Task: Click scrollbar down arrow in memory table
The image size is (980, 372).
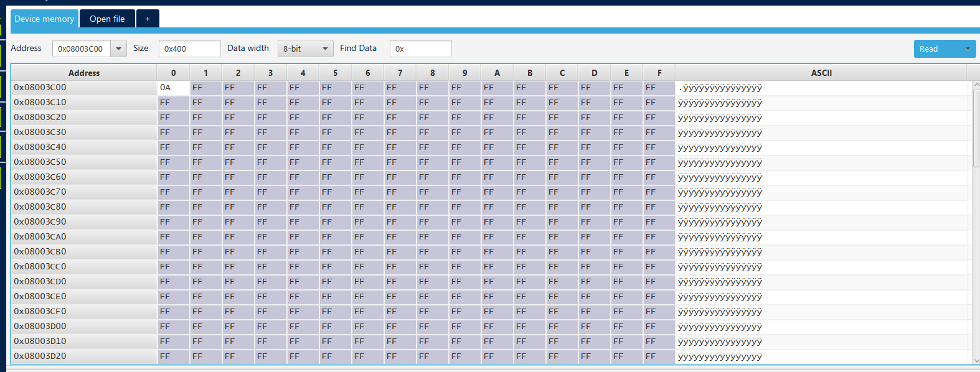Action: [x=976, y=361]
